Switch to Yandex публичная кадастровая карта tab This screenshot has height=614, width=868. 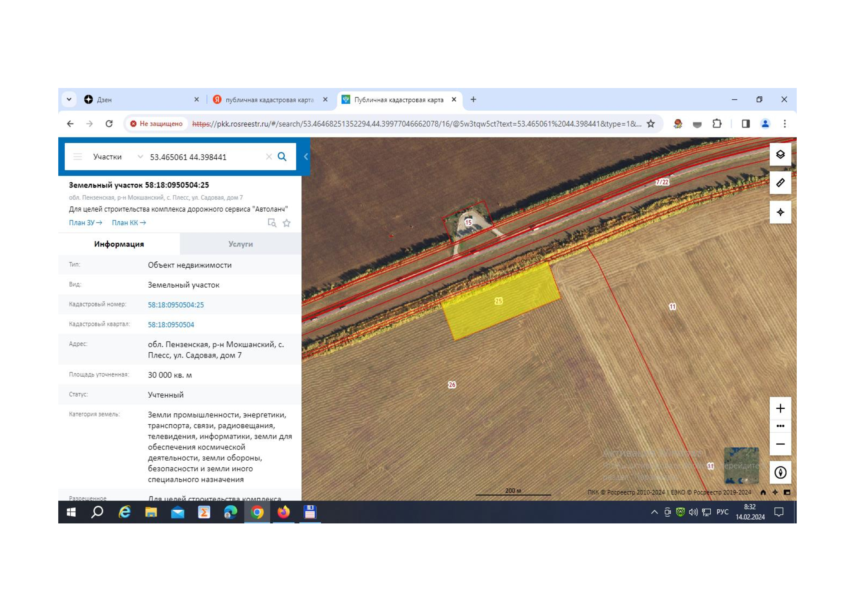pyautogui.click(x=270, y=100)
